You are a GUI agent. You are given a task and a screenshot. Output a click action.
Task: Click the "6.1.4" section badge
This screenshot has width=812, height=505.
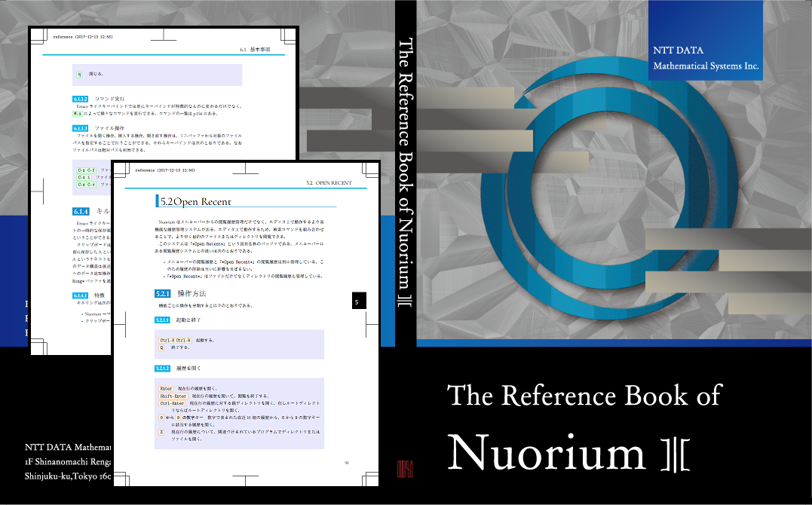click(81, 211)
